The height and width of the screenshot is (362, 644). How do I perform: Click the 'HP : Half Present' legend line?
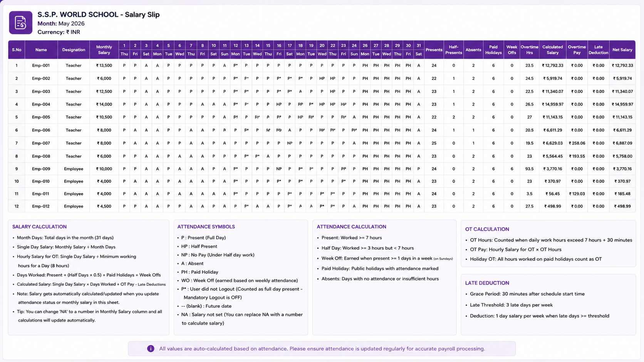click(x=199, y=247)
